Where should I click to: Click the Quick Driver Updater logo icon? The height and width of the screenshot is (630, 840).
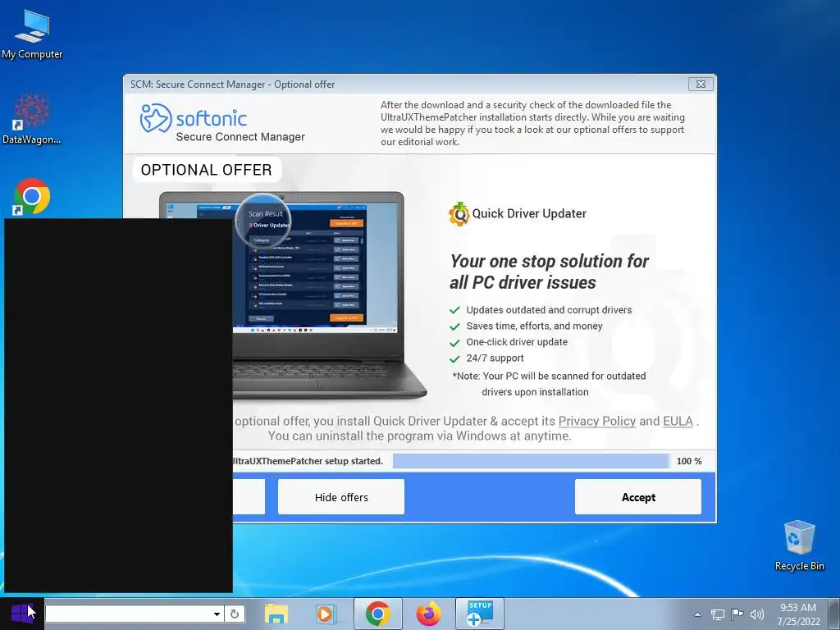[459, 214]
